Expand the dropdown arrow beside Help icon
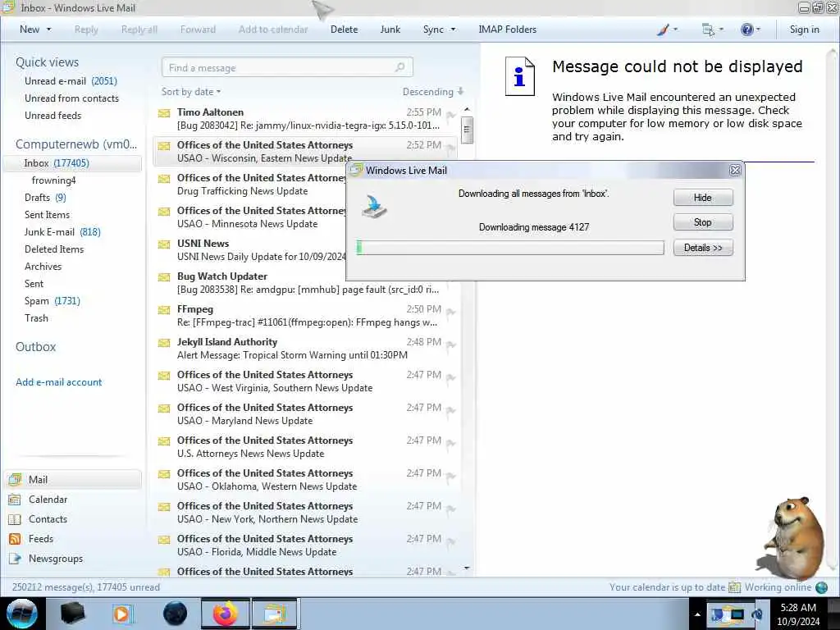 (x=758, y=30)
